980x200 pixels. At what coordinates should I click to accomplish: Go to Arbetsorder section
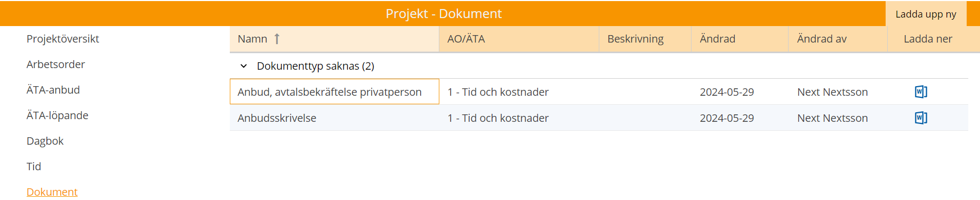click(x=56, y=64)
